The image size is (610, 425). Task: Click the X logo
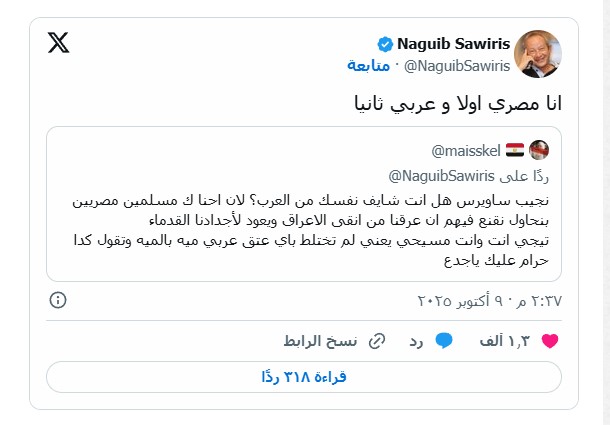pyautogui.click(x=57, y=43)
